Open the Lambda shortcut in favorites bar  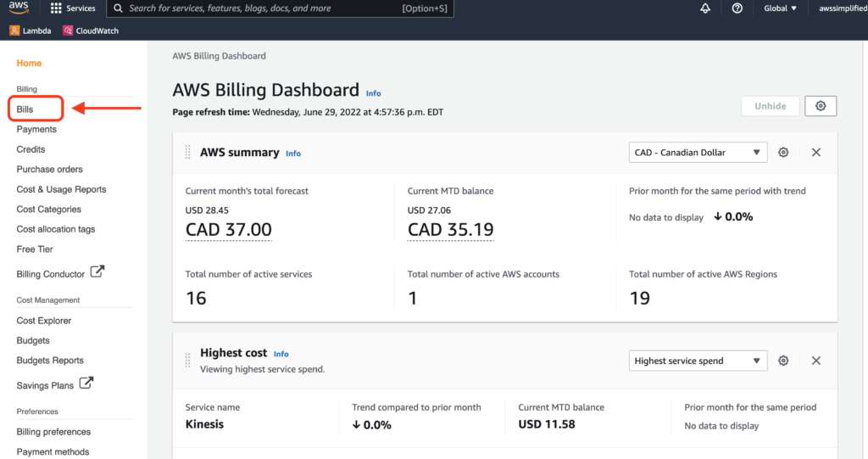pos(31,31)
